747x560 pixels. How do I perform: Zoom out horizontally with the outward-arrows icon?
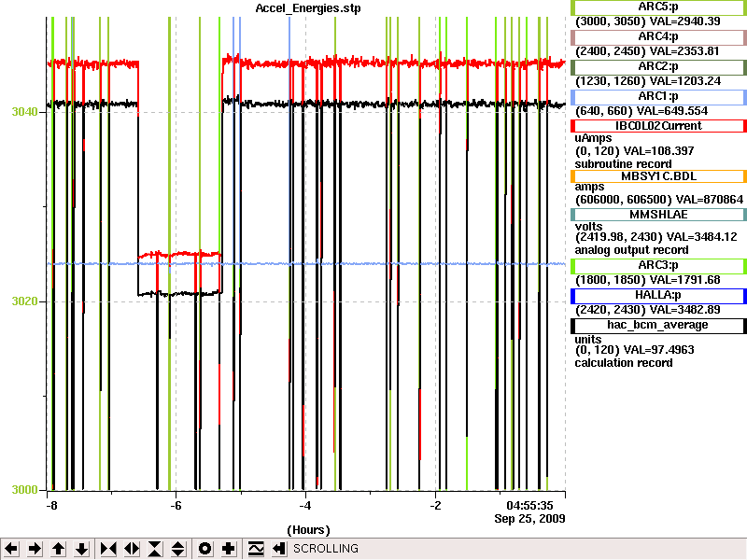[132, 549]
